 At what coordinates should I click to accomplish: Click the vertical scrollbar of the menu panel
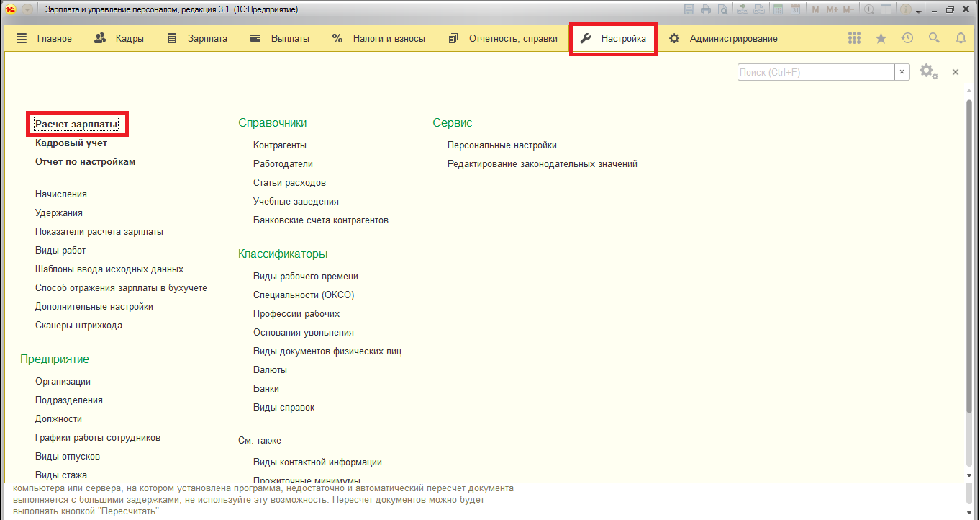(968, 288)
